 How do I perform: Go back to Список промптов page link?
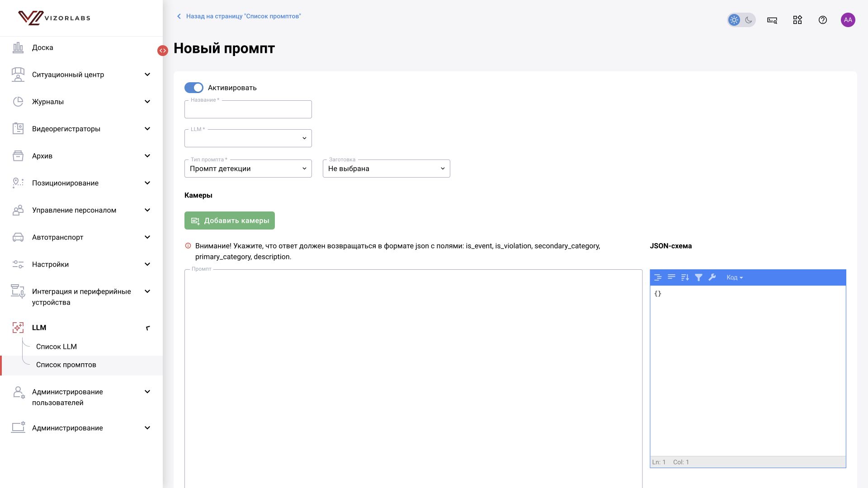tap(239, 16)
